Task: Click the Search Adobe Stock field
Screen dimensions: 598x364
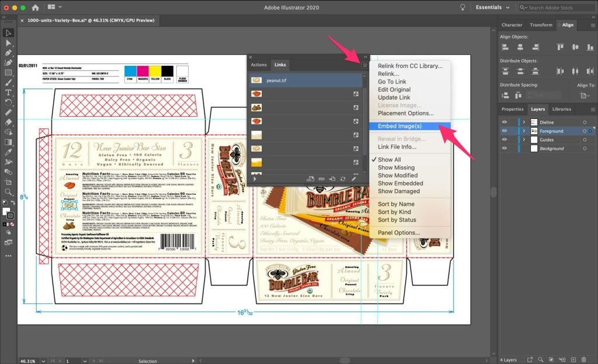Action: pyautogui.click(x=557, y=7)
